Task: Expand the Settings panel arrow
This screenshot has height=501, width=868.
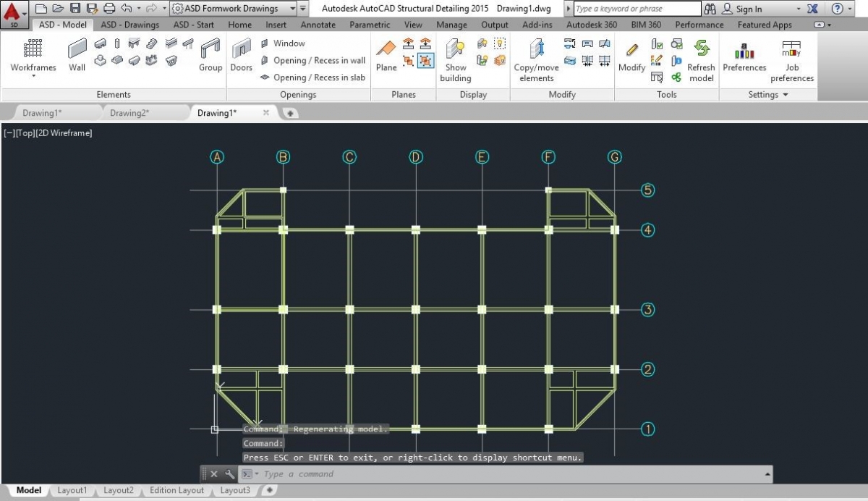Action: 785,95
